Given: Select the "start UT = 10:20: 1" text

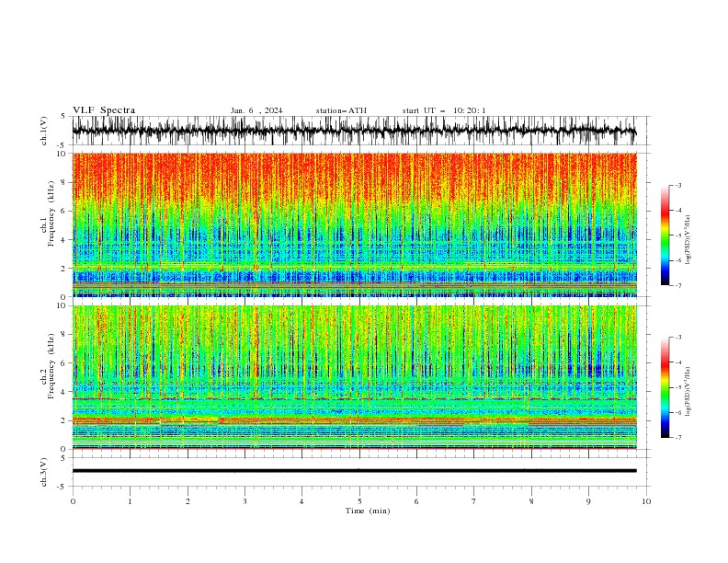Looking at the screenshot, I should (444, 110).
